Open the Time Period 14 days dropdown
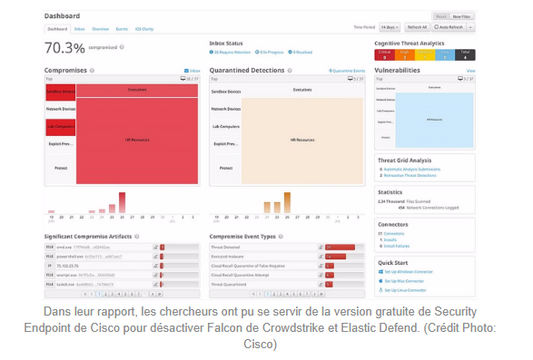533x360 pixels. (390, 27)
